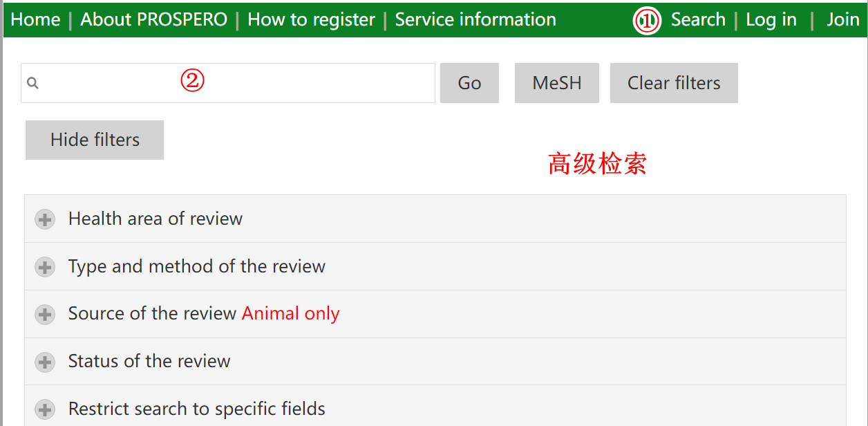
Task: Go to Service information
Action: [x=475, y=19]
